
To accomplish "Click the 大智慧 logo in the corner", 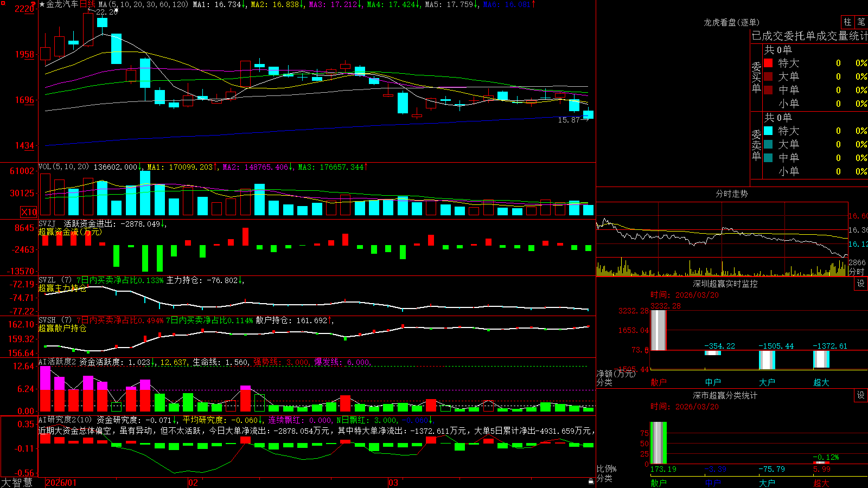I will point(17,483).
